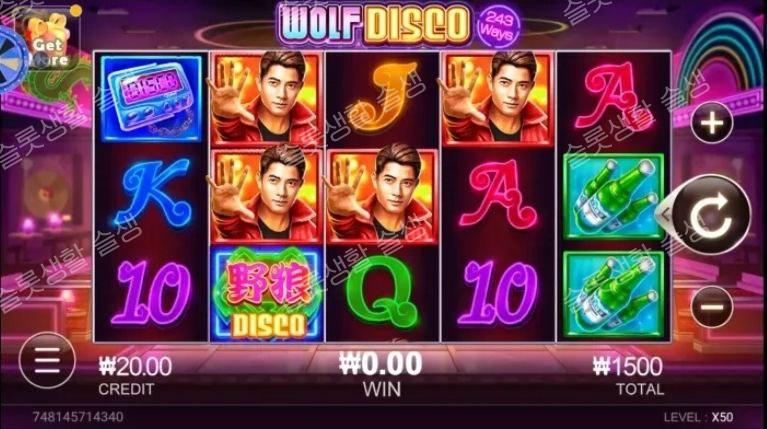This screenshot has height=429, width=767.
Task: Click the purple 10 in first reel
Action: [x=151, y=293]
